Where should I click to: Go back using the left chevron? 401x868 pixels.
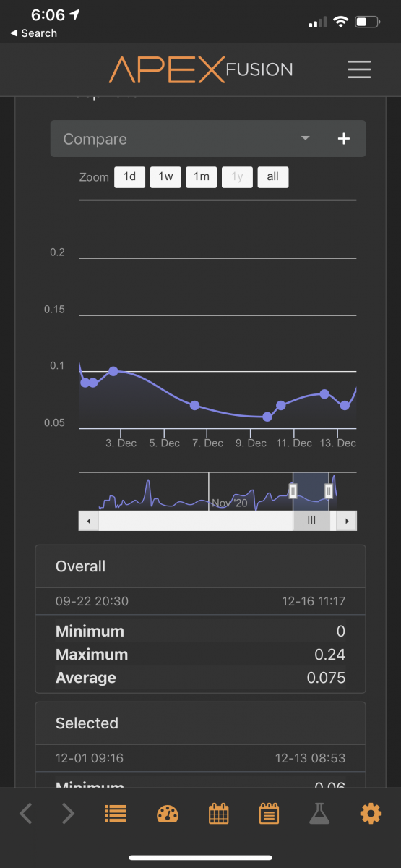[x=25, y=814]
